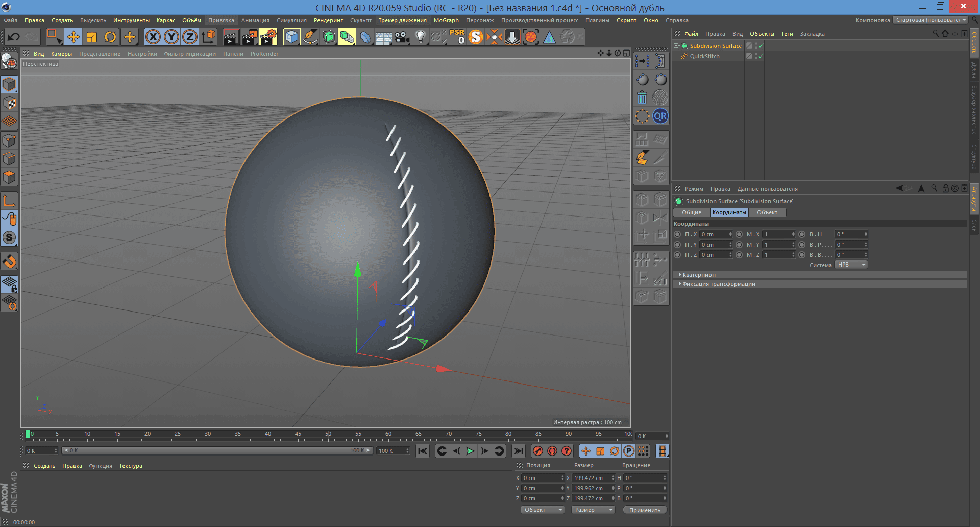Image resolution: width=980 pixels, height=527 pixels.
Task: Select the Scale tool
Action: (x=92, y=37)
